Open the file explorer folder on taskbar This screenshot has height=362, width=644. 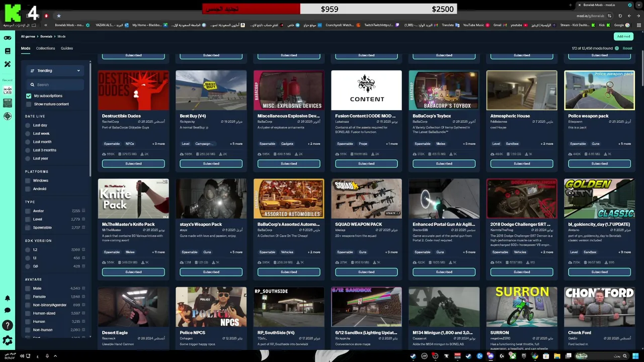tap(557, 356)
